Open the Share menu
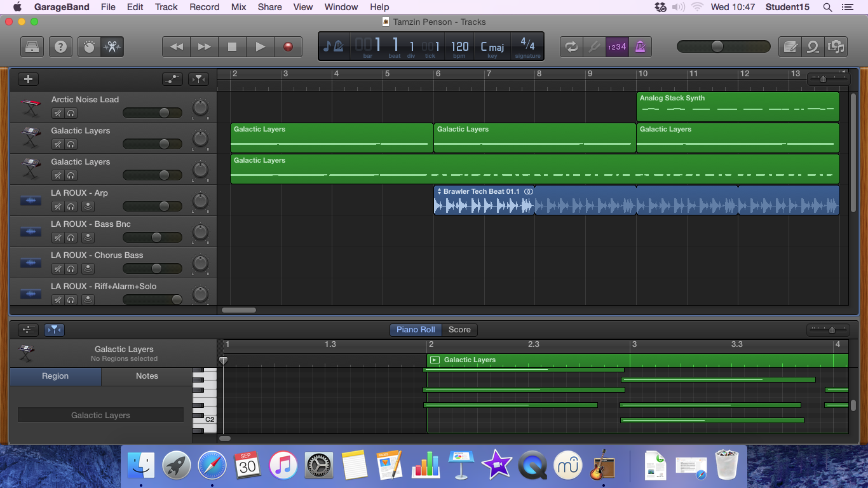This screenshot has height=488, width=868. [269, 7]
